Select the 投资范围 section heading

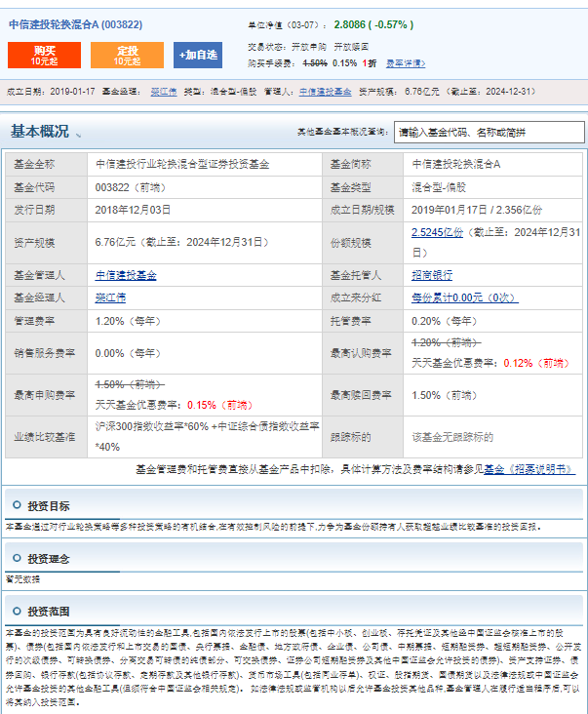49,612
